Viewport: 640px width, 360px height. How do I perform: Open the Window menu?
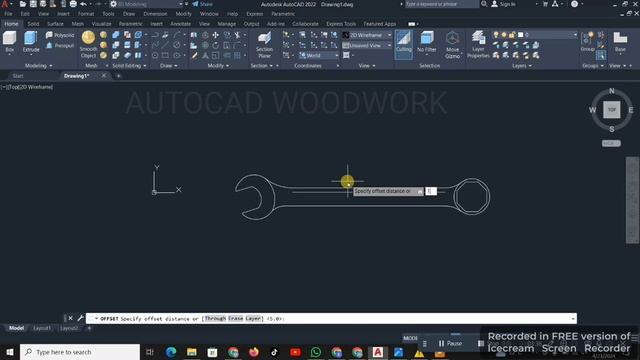[209, 14]
